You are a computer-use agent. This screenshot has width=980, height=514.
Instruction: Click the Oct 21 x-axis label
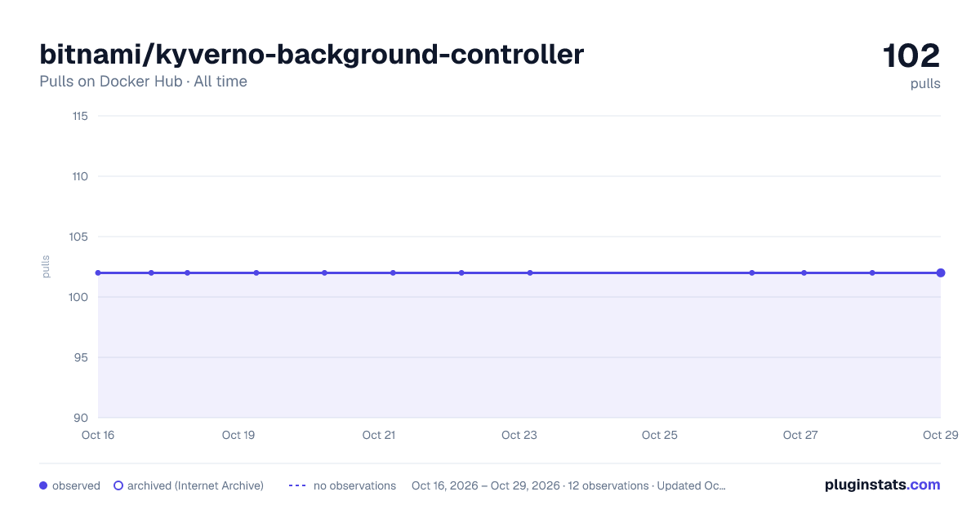[x=379, y=435]
